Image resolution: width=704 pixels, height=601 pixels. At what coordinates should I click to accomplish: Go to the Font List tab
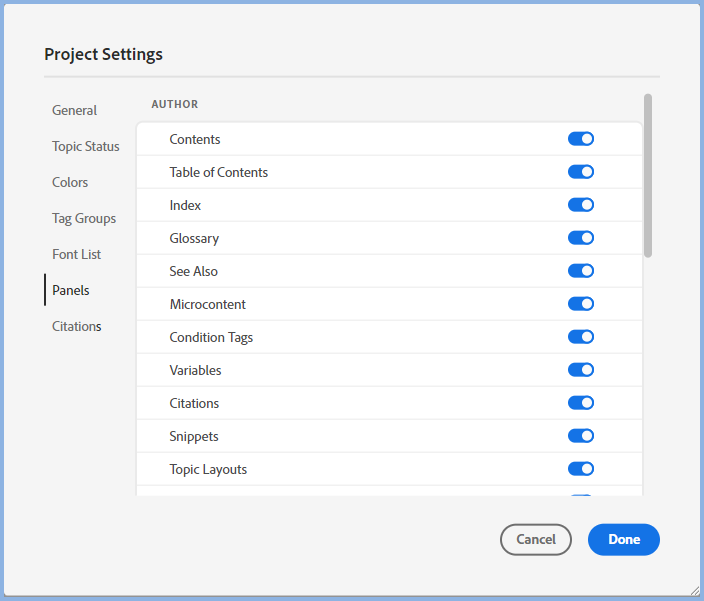tap(77, 254)
